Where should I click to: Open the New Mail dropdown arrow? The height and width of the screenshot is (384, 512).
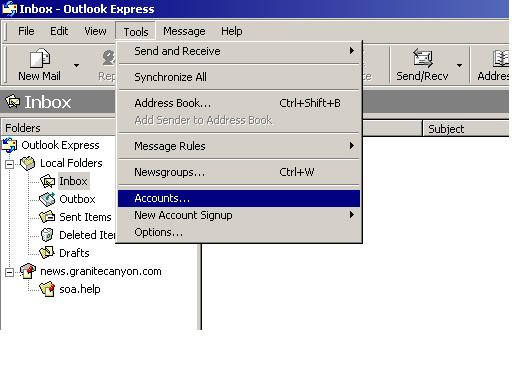point(76,65)
